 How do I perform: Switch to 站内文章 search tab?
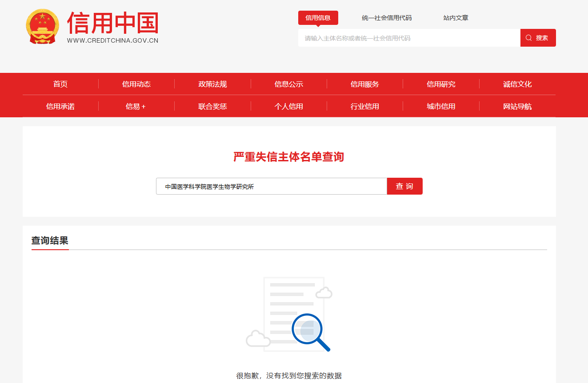456,18
